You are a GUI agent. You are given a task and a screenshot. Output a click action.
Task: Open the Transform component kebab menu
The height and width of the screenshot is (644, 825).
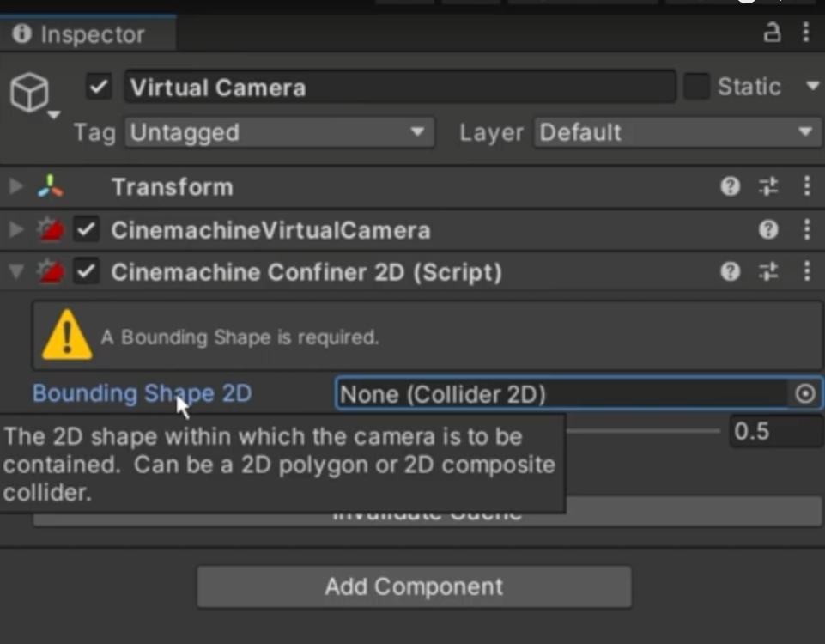[x=807, y=186]
